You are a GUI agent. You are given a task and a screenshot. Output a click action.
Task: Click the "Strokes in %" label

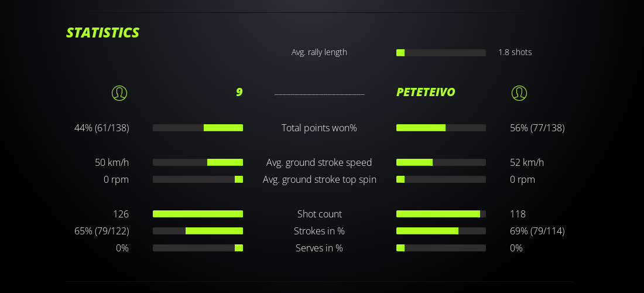[319, 231]
